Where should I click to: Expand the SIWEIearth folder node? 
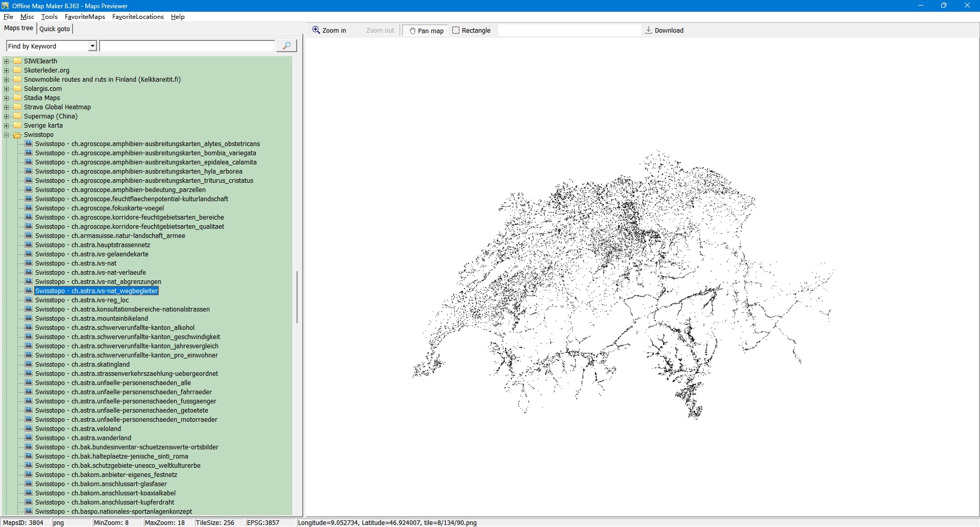[x=7, y=61]
